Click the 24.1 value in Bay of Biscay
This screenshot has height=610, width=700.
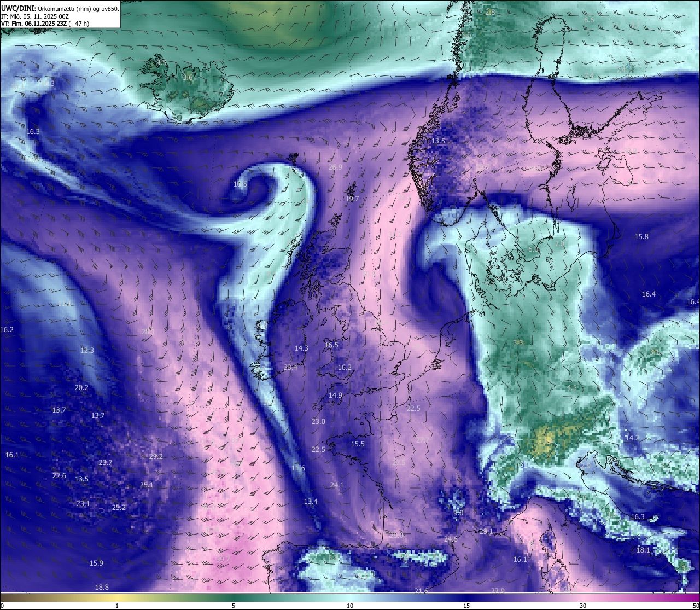click(337, 485)
